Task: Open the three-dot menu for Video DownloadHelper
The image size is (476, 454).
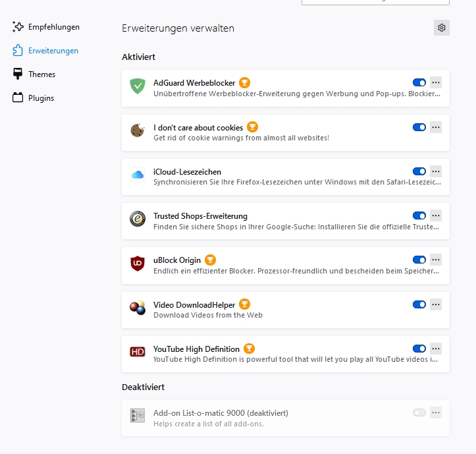Action: coord(436,304)
